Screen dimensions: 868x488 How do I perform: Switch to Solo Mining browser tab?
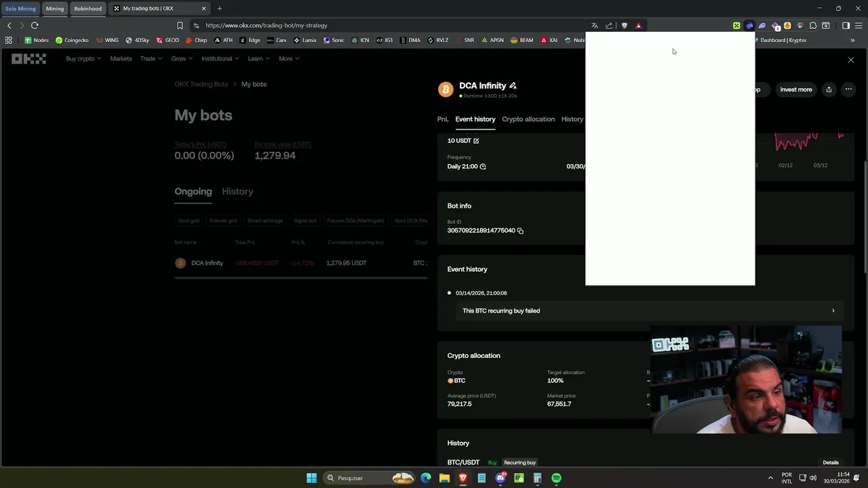pyautogui.click(x=20, y=9)
